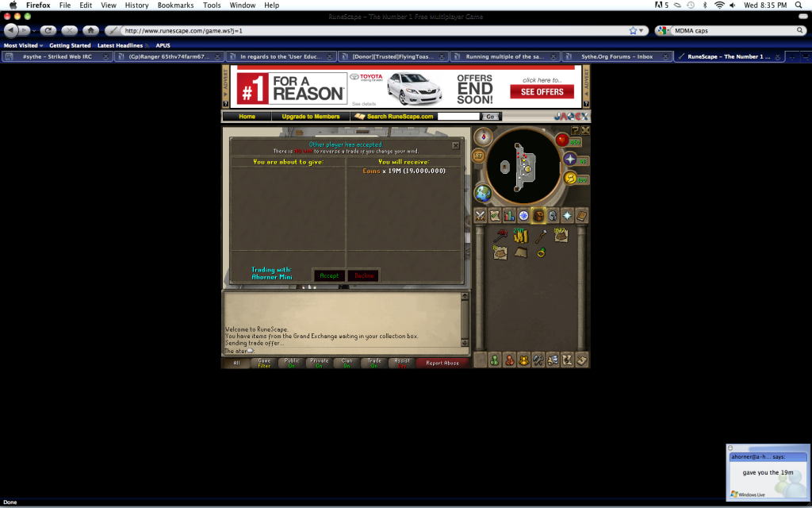Open the Spotlight search icon
Screen dimensions: 812x508
click(799, 6)
